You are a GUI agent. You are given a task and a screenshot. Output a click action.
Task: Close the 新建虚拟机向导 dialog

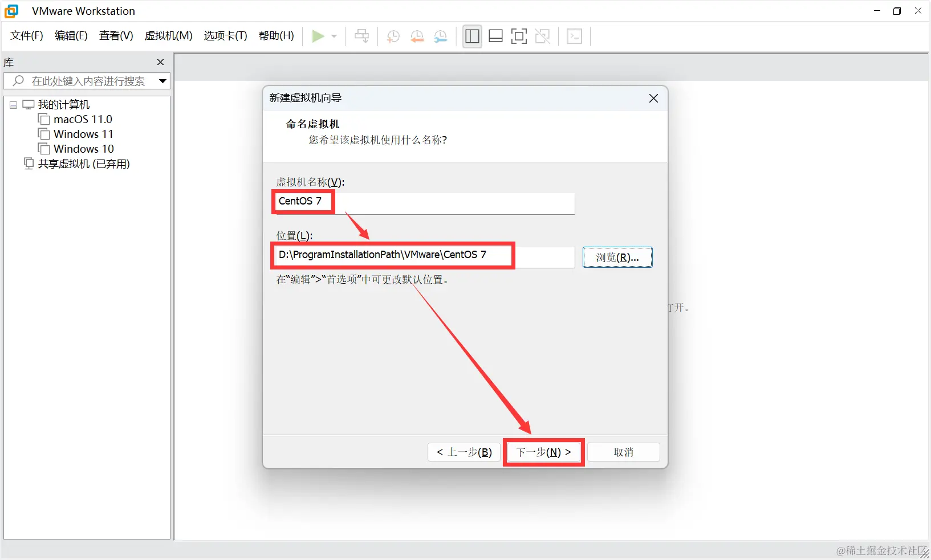(x=654, y=99)
